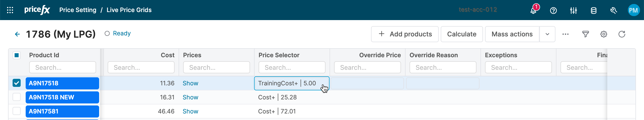Open the notifications bell

[x=533, y=11]
